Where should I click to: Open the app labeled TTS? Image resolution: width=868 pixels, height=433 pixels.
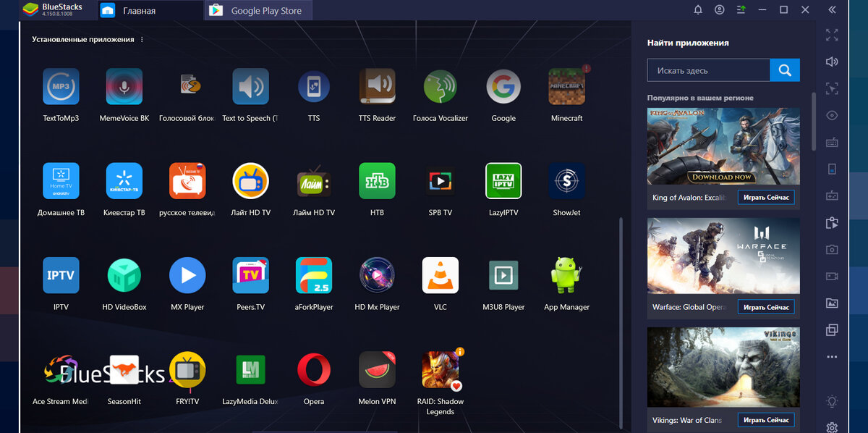(x=314, y=87)
